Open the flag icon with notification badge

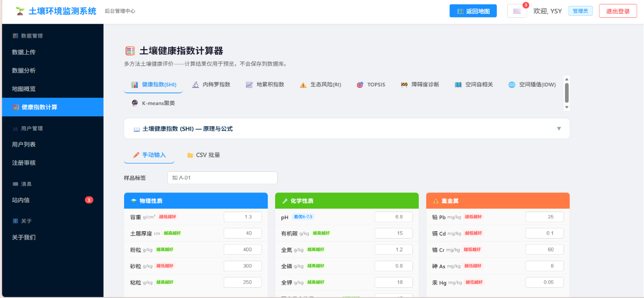pos(517,11)
